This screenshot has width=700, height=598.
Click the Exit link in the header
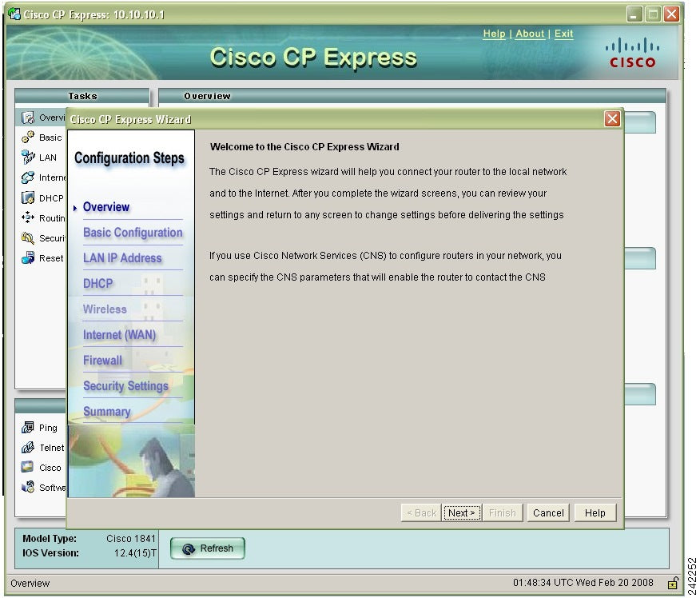tap(563, 34)
